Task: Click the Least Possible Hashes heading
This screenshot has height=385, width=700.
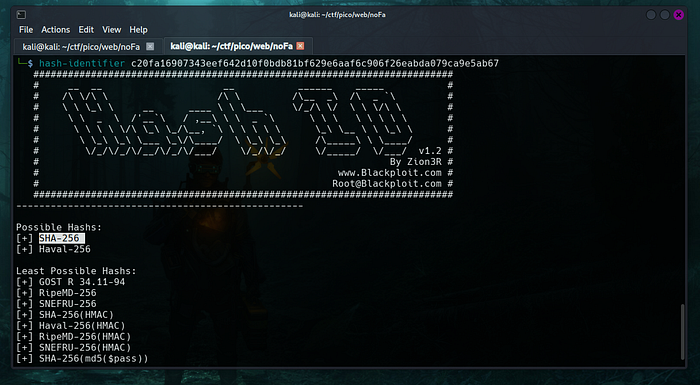Action: tap(76, 271)
